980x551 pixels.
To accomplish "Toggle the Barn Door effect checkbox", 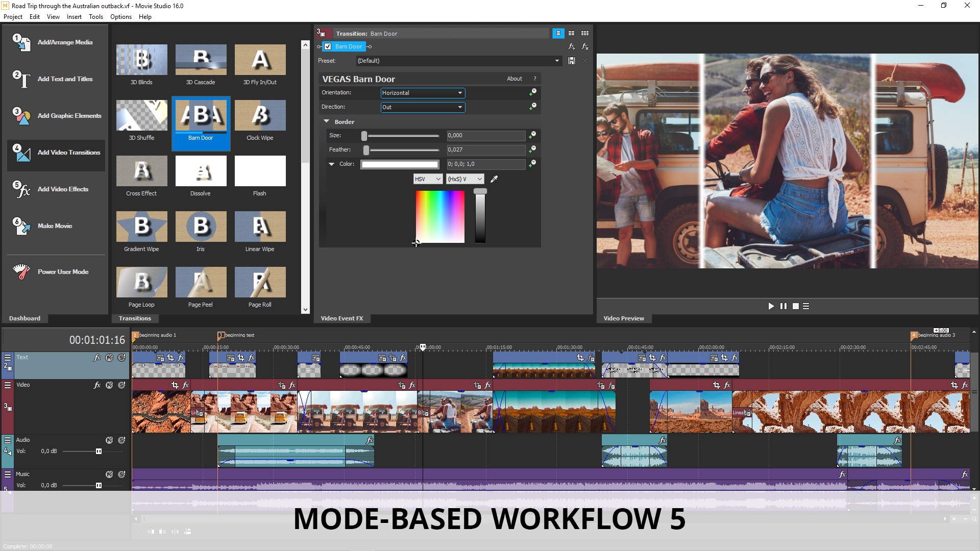I will (328, 46).
